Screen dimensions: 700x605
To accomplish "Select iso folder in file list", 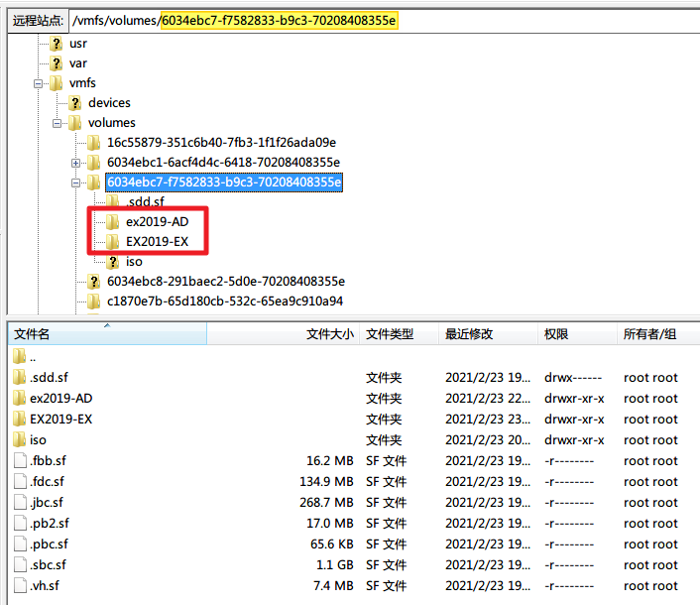I will point(38,440).
